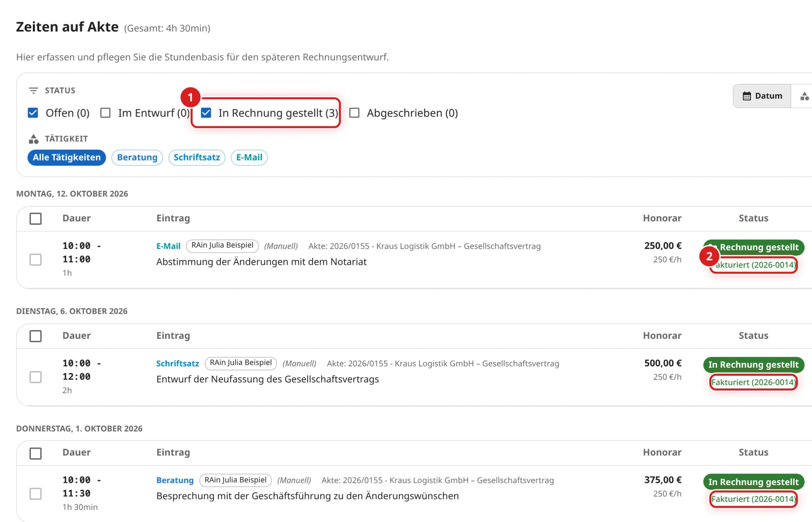Click In Rechnung gestellt badge in Schriftsatz row
The width and height of the screenshot is (812, 522).
753,365
